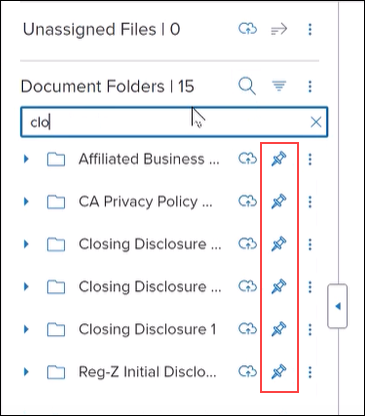The width and height of the screenshot is (365, 416).
Task: Upload files to Unassigned Files via cloud icon
Action: (x=247, y=29)
